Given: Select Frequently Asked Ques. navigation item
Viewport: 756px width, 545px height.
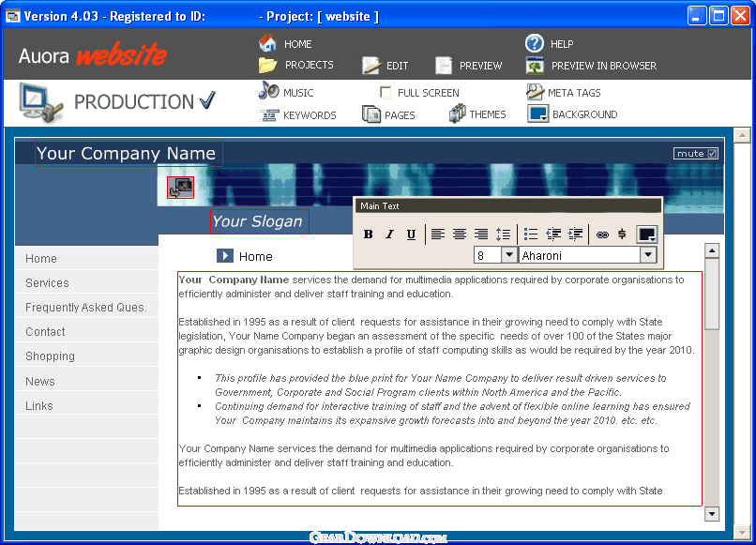Looking at the screenshot, I should [x=87, y=308].
